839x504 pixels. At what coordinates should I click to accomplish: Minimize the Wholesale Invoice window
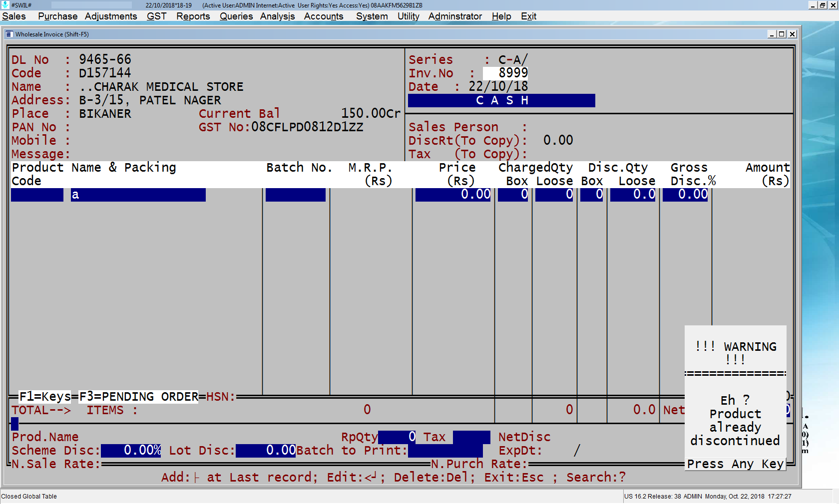772,34
